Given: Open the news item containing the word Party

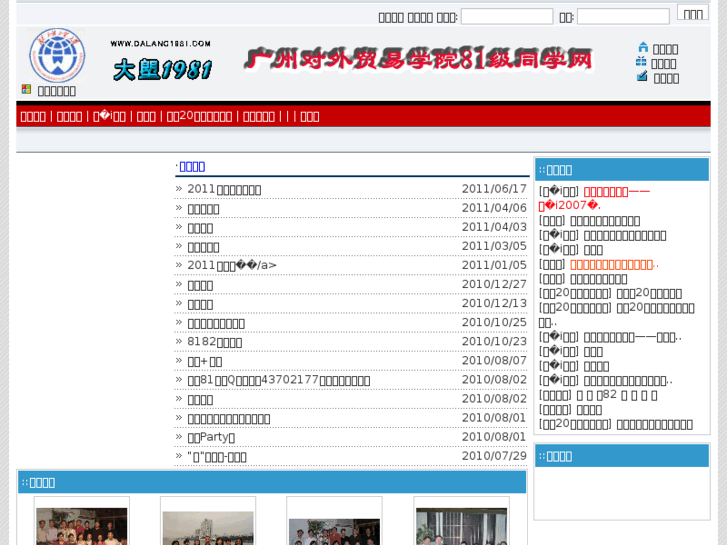Looking at the screenshot, I should 211,437.
